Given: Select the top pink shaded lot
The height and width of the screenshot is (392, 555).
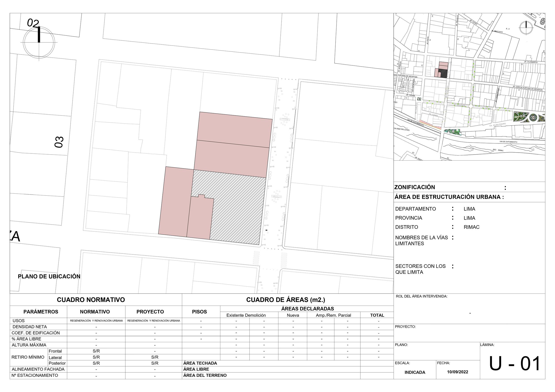Looking at the screenshot, I should coord(234,130).
